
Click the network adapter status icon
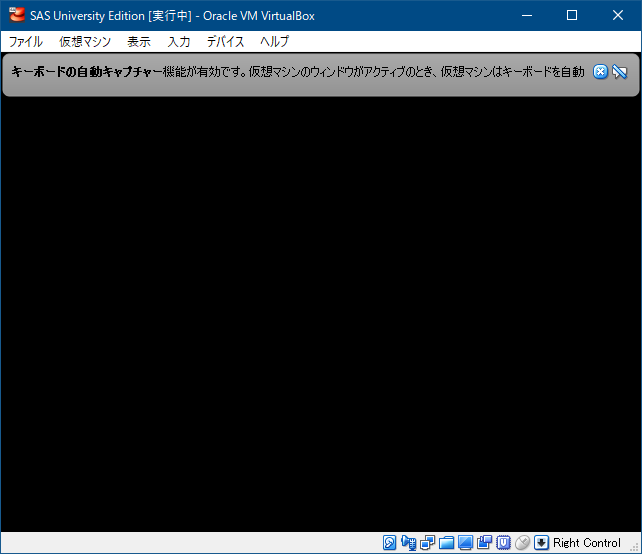[427, 543]
